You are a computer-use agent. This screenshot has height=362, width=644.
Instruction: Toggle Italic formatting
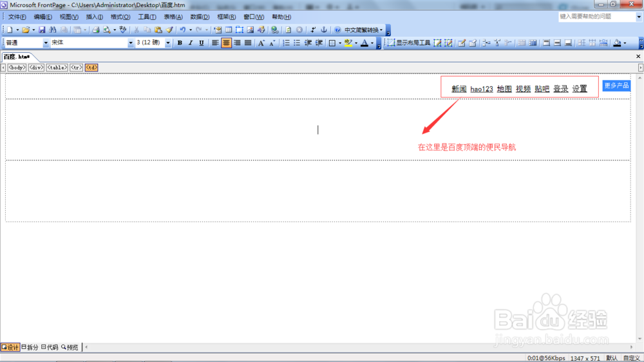click(x=191, y=43)
